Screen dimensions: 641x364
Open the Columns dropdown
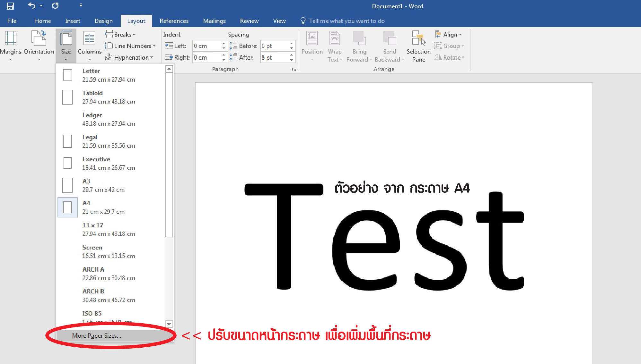89,46
